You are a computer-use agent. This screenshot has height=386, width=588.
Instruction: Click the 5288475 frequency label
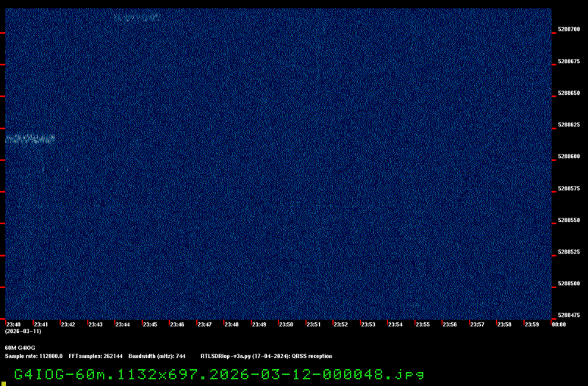[569, 315]
